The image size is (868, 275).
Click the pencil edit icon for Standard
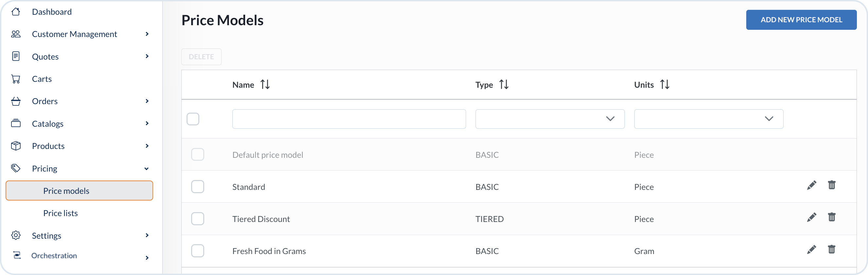pos(811,185)
